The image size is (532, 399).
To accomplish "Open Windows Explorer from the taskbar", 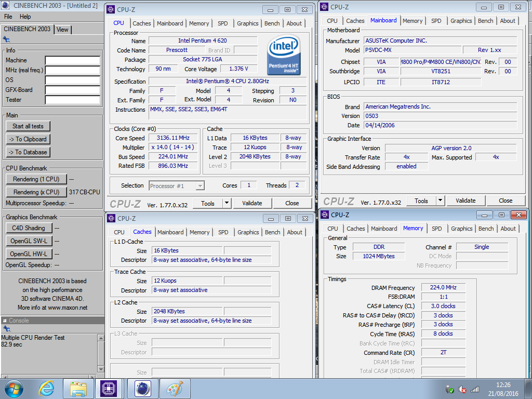I will pyautogui.click(x=78, y=389).
